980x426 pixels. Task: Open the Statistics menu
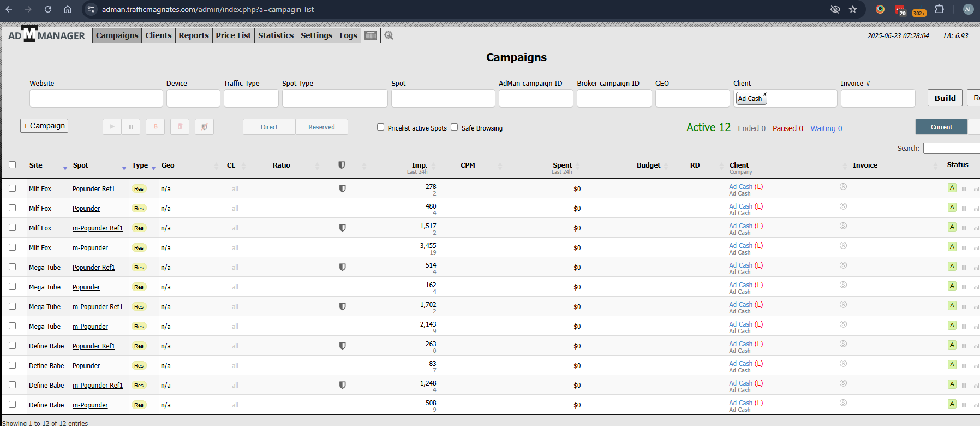click(276, 35)
